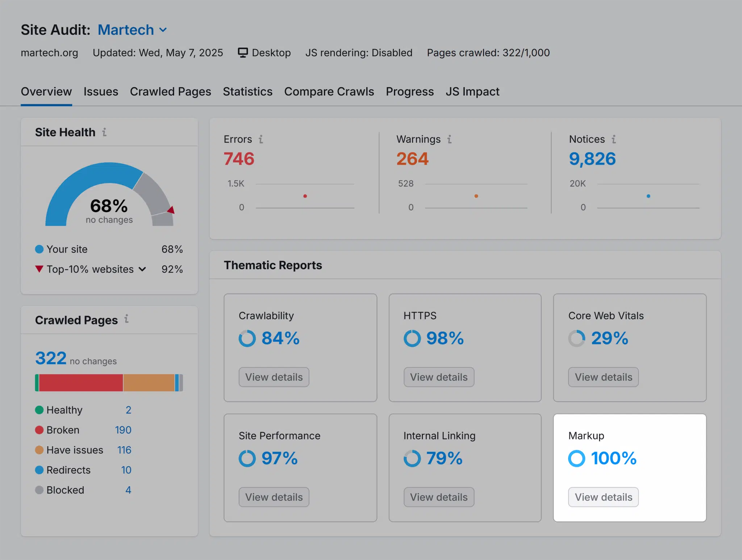Open the 9,826 notices count
The image size is (742, 560).
[592, 159]
